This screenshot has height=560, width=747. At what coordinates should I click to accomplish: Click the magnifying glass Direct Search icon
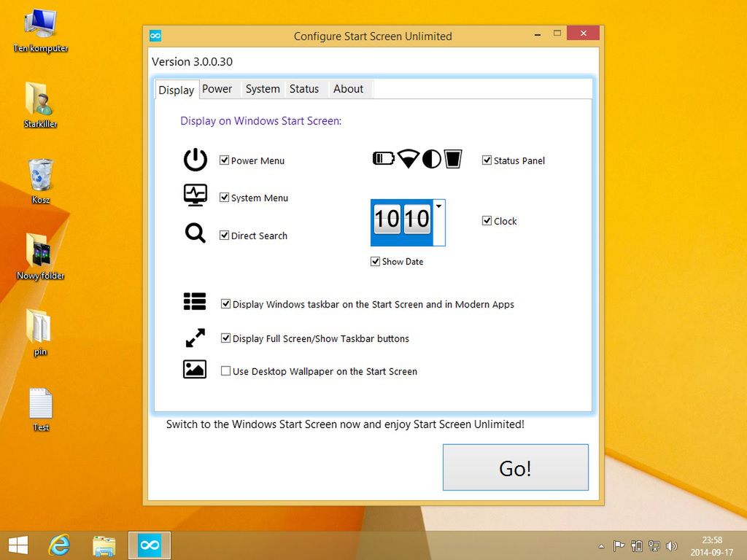196,233
